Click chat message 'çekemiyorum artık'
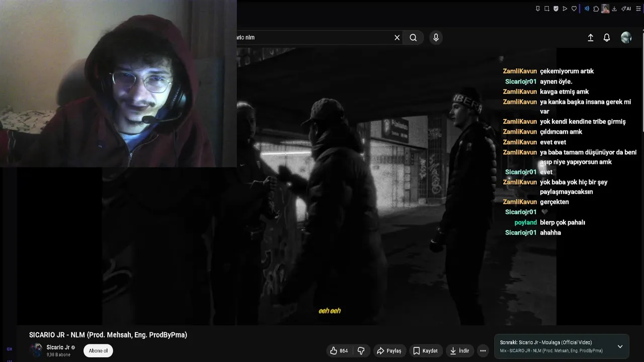The height and width of the screenshot is (362, 644). (567, 71)
